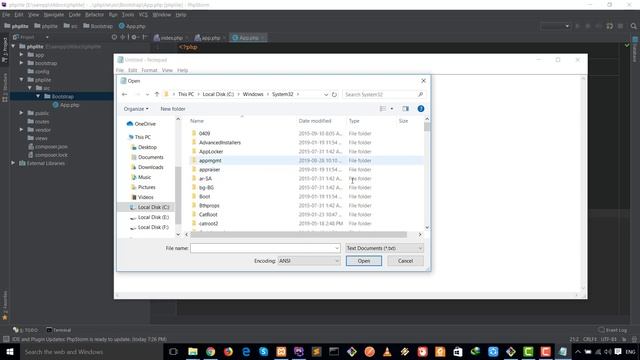Click the Windows Start button
This screenshot has width=640, height=360.
[x=10, y=351]
